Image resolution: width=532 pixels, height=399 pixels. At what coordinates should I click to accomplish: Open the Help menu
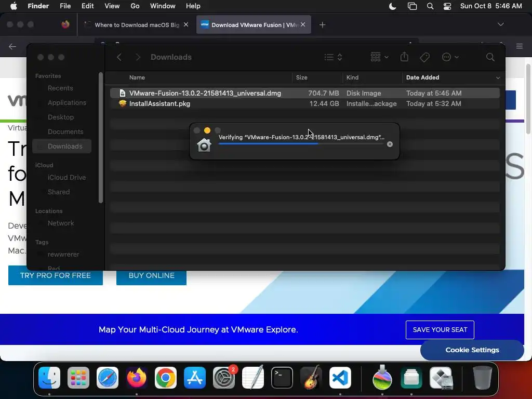point(193,6)
